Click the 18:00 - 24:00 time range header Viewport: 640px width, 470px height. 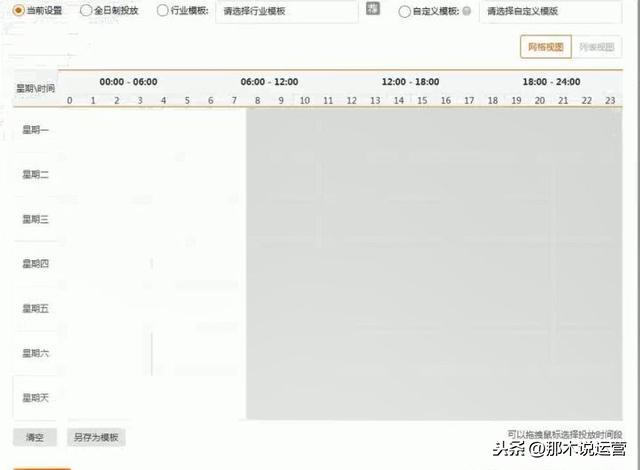tap(551, 82)
